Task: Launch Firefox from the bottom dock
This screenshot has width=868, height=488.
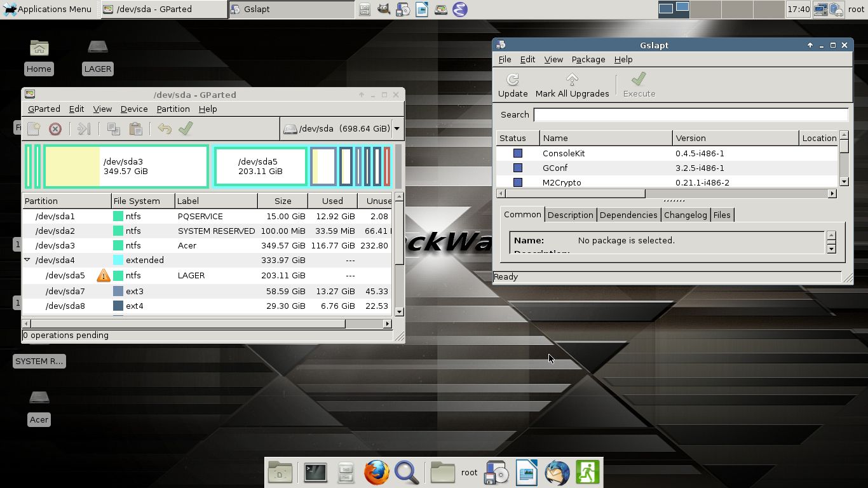Action: (x=376, y=473)
